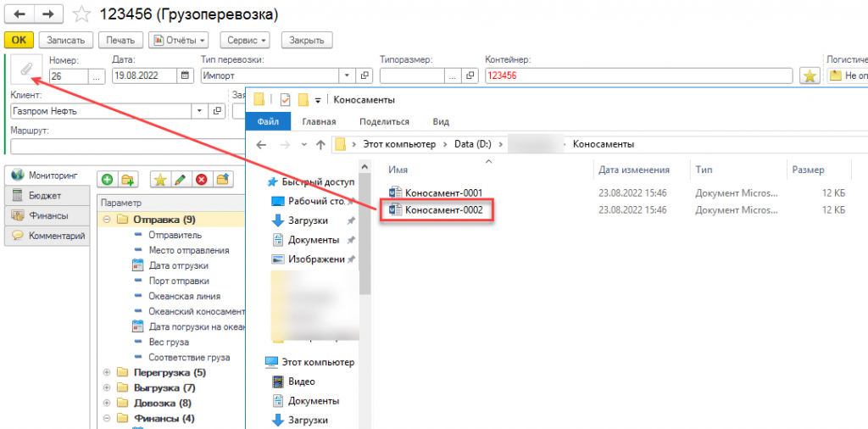Viewport: 868px width, 429px height.
Task: Sort files by the Дата изменения column
Action: click(634, 170)
